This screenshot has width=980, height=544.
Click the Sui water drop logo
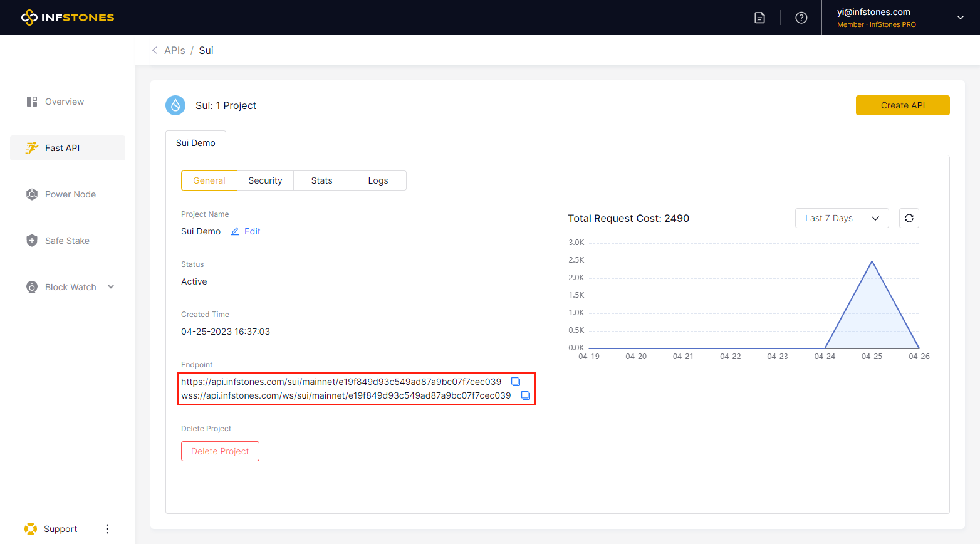pos(175,105)
